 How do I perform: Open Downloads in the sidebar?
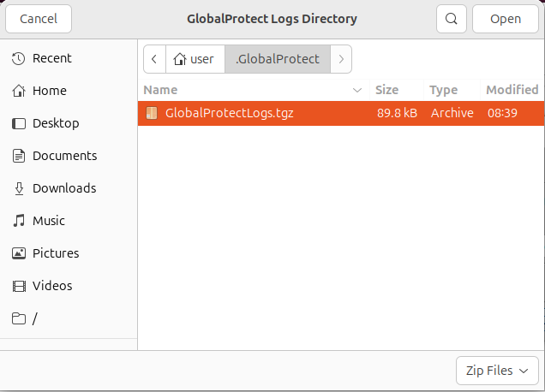[69, 188]
